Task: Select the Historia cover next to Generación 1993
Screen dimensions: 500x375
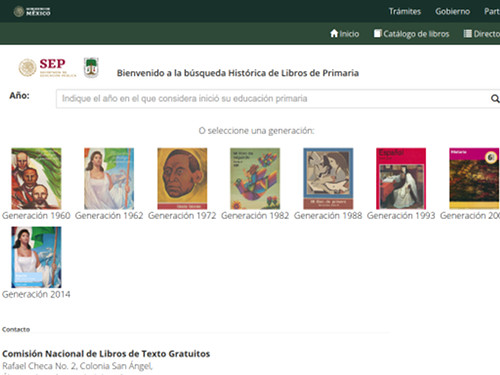Action: tap(474, 179)
